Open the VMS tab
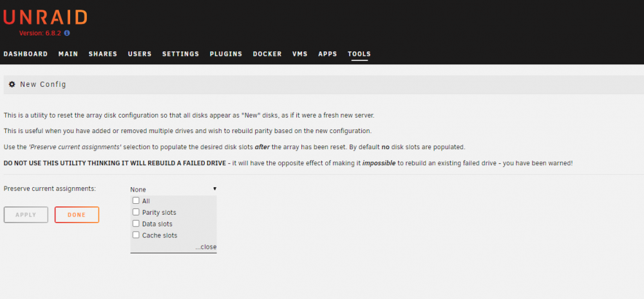 (300, 54)
